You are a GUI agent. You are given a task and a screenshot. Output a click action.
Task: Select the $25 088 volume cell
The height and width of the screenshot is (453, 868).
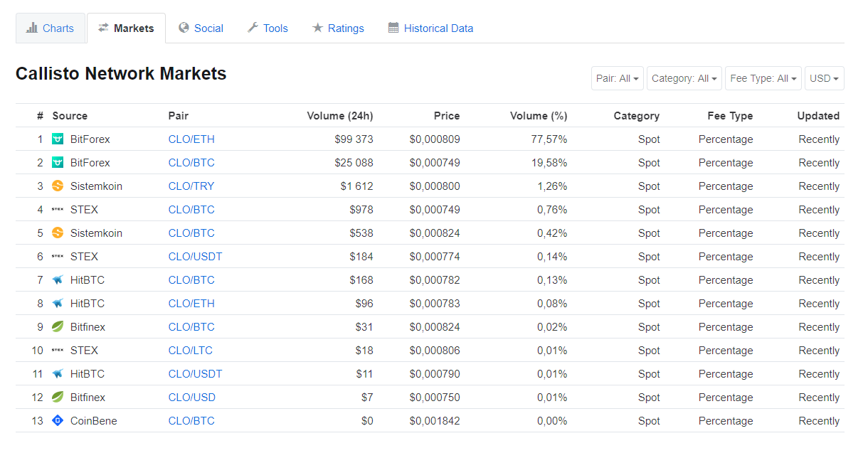(354, 163)
